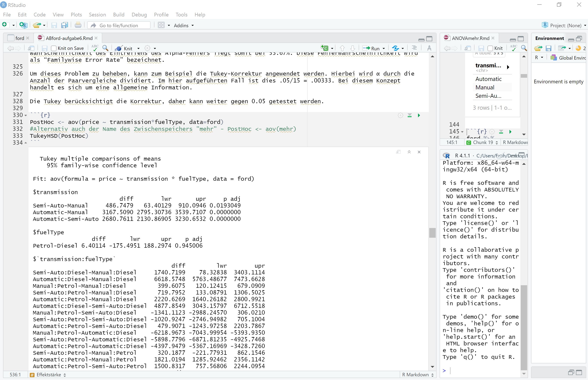Open the Code menu
Screen dimensions: 588x380
pyautogui.click(x=39, y=14)
